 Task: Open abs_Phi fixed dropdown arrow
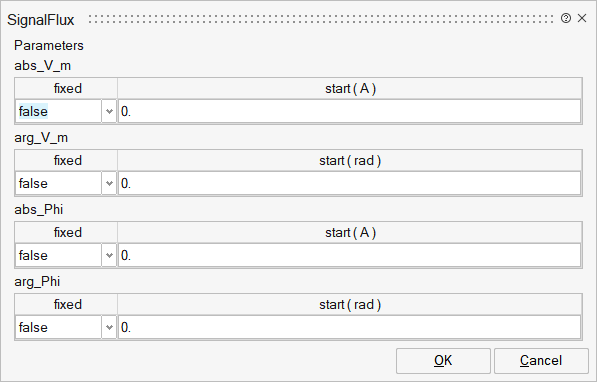pyautogui.click(x=109, y=256)
